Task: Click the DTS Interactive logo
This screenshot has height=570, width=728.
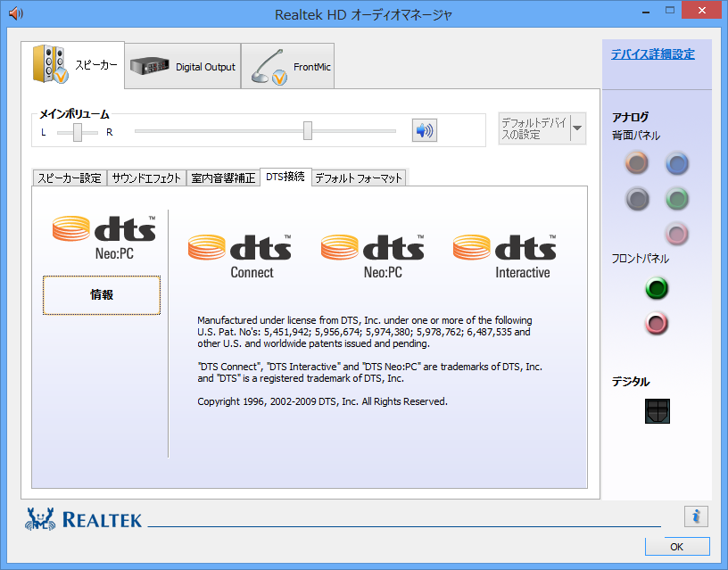Action: (x=505, y=256)
